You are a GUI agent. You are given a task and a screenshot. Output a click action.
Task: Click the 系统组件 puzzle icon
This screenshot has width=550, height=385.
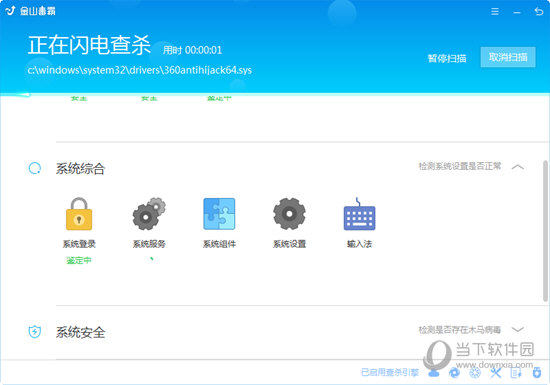[x=219, y=214]
